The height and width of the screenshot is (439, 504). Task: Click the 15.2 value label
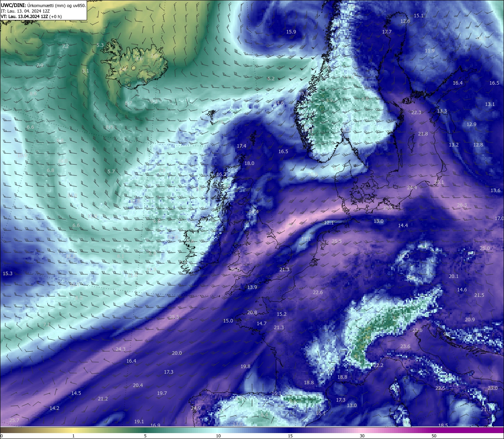[282, 314]
